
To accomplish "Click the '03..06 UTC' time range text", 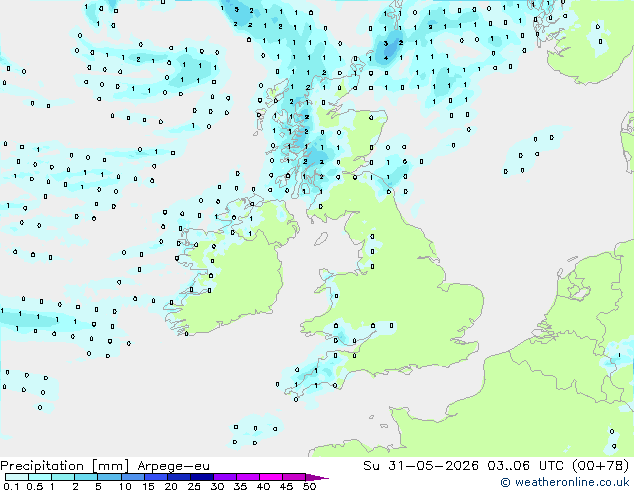I will 525,465.
